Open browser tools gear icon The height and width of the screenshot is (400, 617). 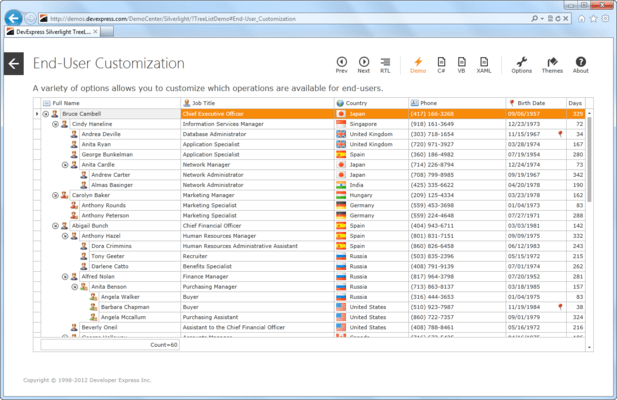pyautogui.click(x=605, y=18)
